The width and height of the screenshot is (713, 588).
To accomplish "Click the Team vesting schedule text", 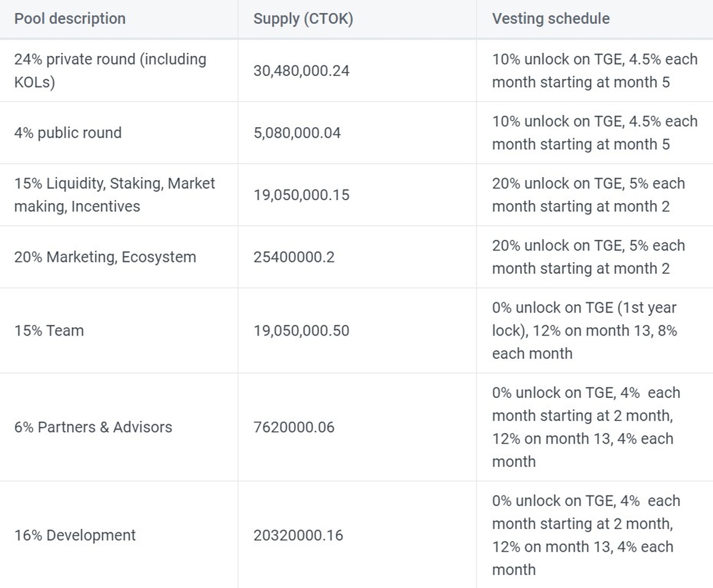I will pos(584,331).
